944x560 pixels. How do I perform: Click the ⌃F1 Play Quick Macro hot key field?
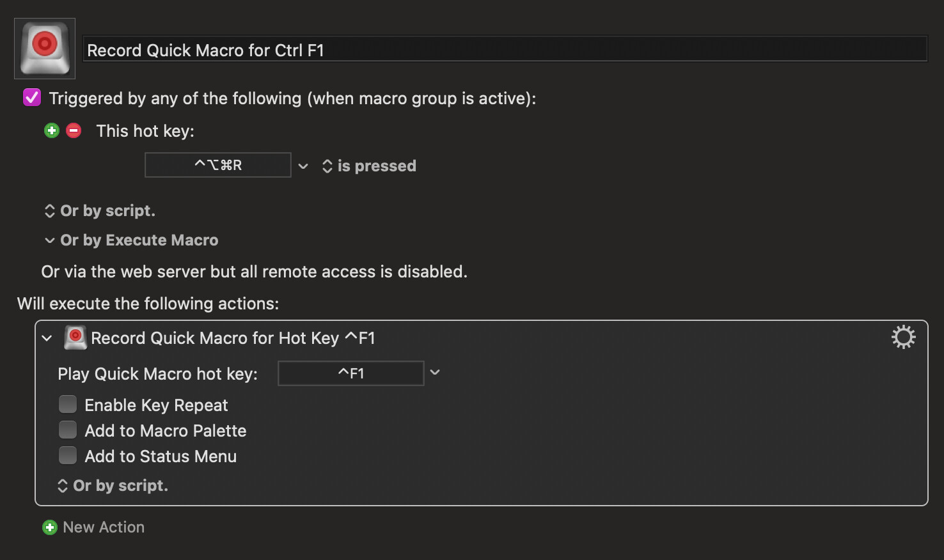pos(351,373)
